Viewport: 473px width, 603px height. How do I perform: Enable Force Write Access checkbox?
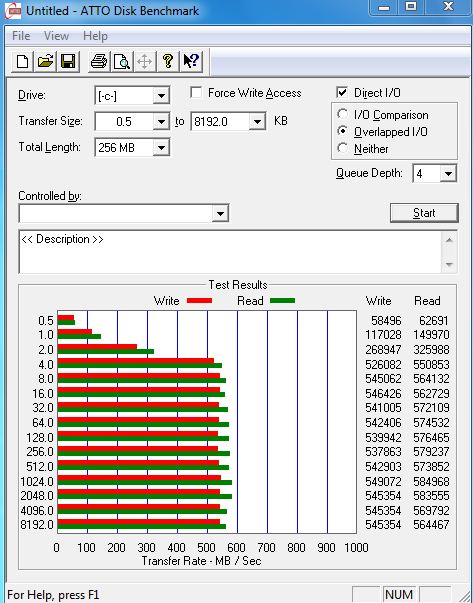[x=196, y=93]
